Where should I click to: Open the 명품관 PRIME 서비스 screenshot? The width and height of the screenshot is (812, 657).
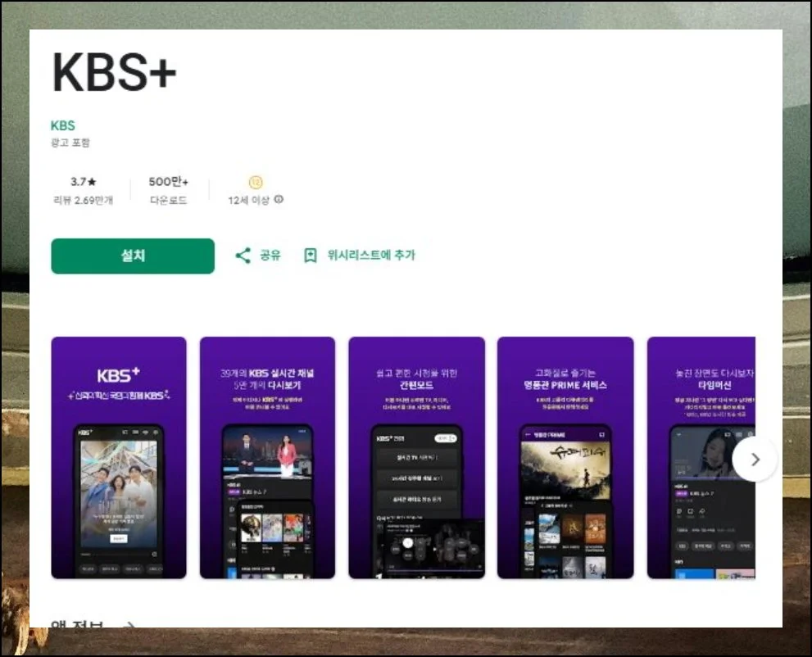pyautogui.click(x=565, y=457)
